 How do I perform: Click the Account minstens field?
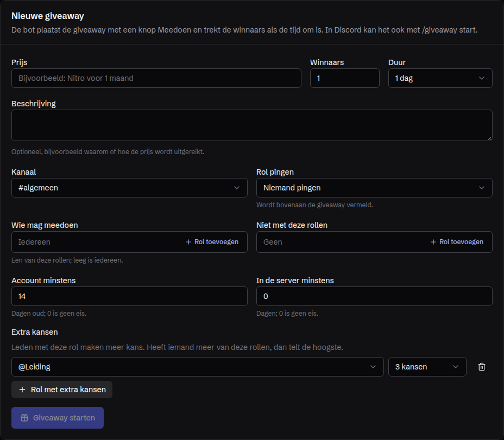click(x=129, y=296)
